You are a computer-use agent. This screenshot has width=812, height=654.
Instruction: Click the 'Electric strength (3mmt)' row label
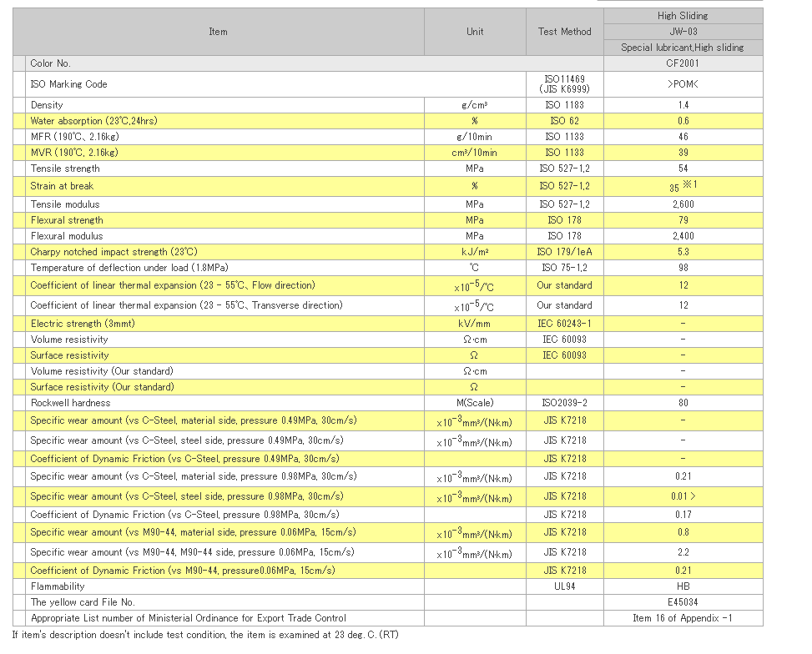83,324
